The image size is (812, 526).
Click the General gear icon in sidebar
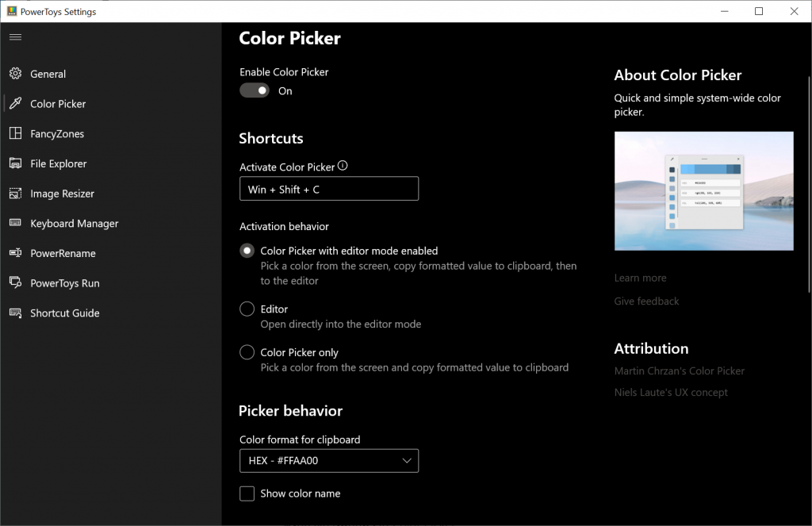pos(15,74)
